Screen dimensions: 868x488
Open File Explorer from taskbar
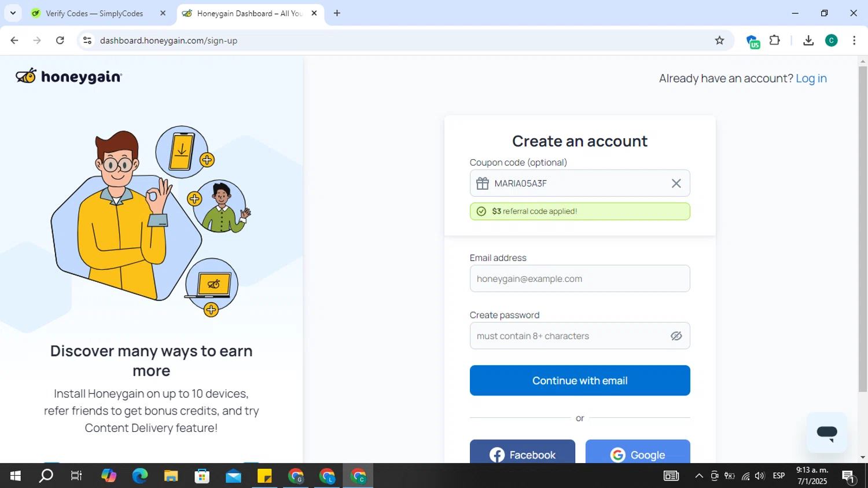[171, 476]
